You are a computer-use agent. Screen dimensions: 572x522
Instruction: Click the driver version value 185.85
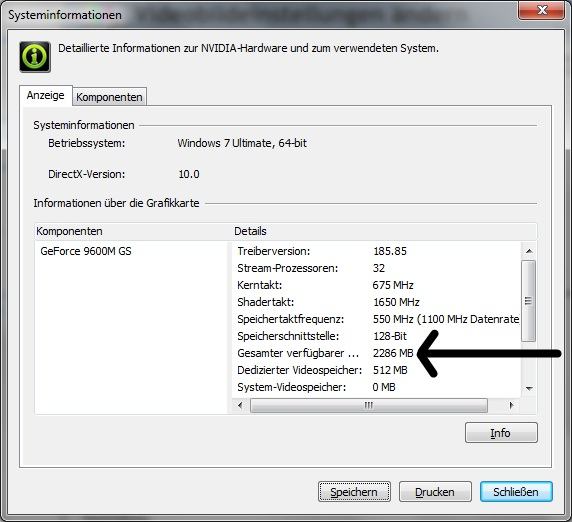(x=390, y=251)
